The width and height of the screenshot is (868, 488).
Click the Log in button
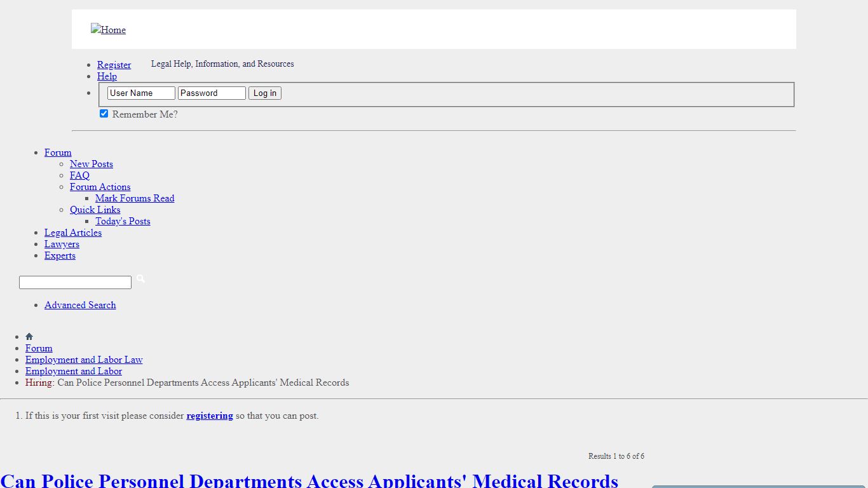[265, 93]
